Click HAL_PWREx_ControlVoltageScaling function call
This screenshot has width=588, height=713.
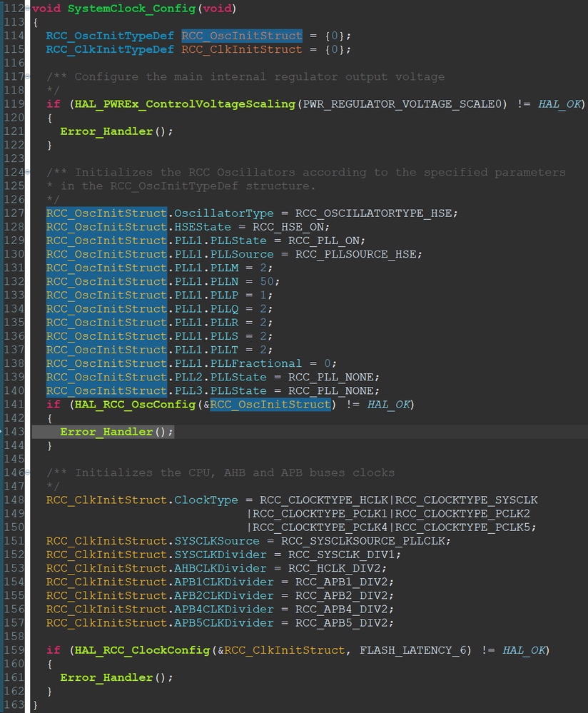point(185,104)
